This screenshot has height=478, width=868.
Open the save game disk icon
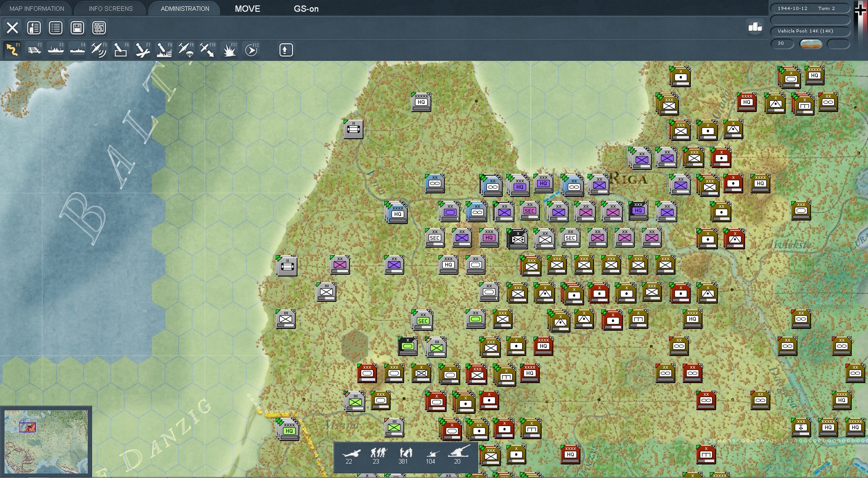77,28
